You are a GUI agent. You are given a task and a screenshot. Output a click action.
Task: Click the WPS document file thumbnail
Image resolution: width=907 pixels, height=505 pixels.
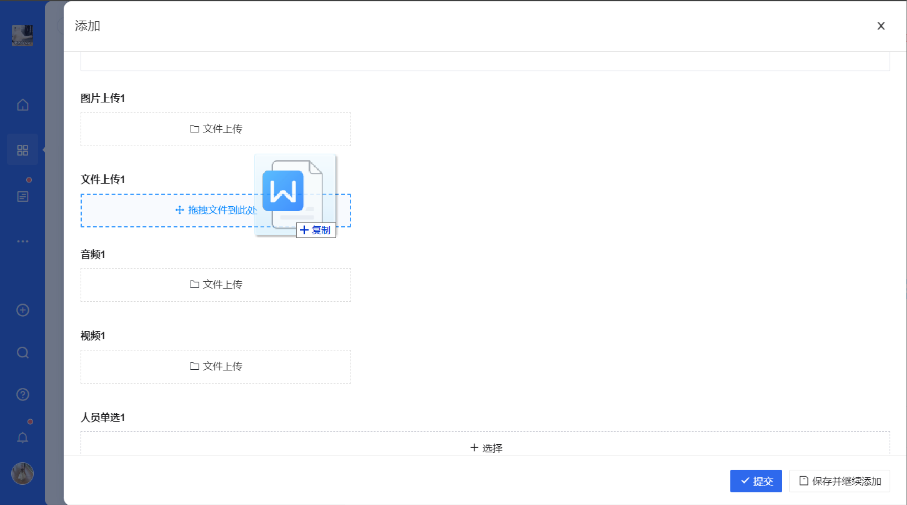pos(293,194)
